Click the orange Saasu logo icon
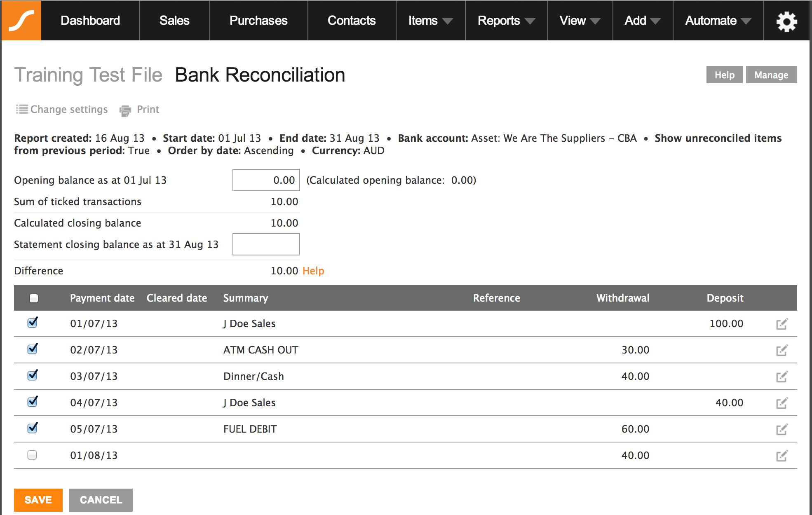Screen dimensions: 812x515 [21, 21]
